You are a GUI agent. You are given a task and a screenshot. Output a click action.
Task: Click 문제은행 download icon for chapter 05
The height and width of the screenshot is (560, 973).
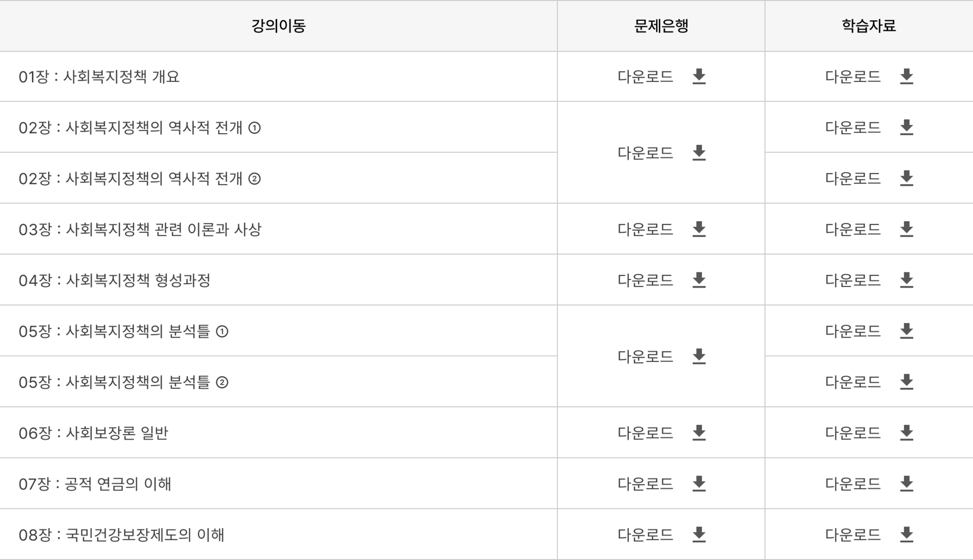[699, 356]
